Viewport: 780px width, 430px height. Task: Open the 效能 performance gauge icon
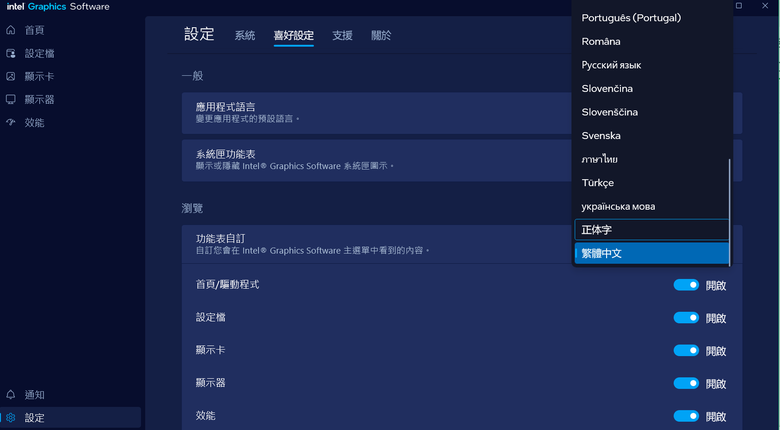point(10,122)
